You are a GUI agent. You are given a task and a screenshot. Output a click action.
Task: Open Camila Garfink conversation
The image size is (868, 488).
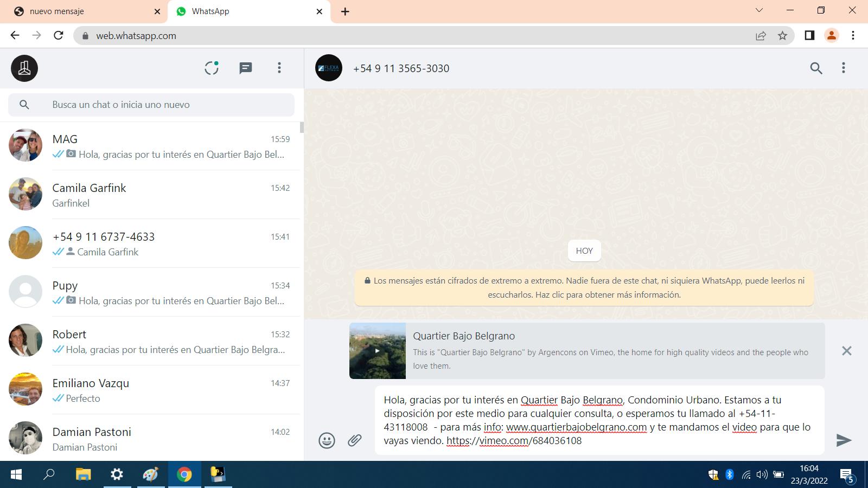coord(150,195)
